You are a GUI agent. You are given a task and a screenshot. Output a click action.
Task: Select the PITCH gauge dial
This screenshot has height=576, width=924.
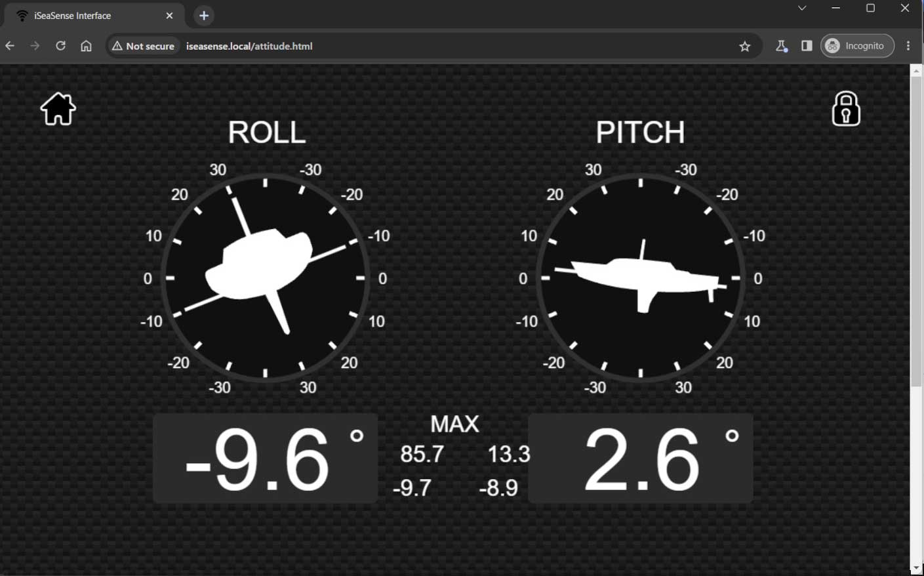click(x=641, y=277)
